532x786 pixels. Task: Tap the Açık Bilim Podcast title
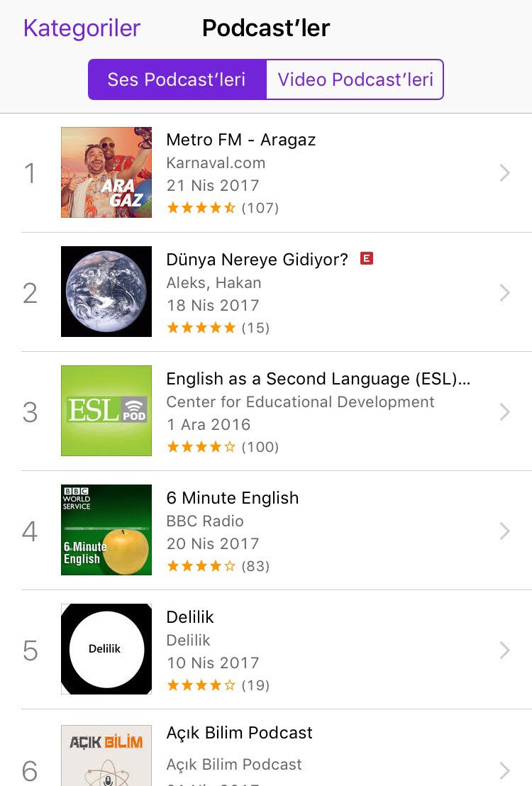pyautogui.click(x=239, y=733)
